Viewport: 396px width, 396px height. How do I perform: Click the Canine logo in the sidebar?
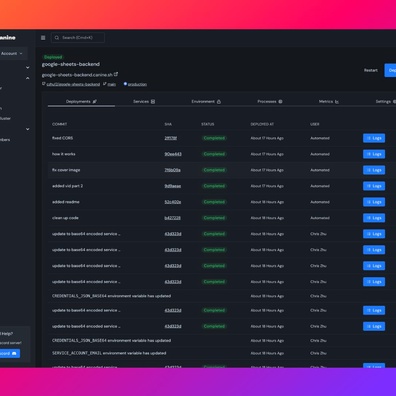click(7, 38)
